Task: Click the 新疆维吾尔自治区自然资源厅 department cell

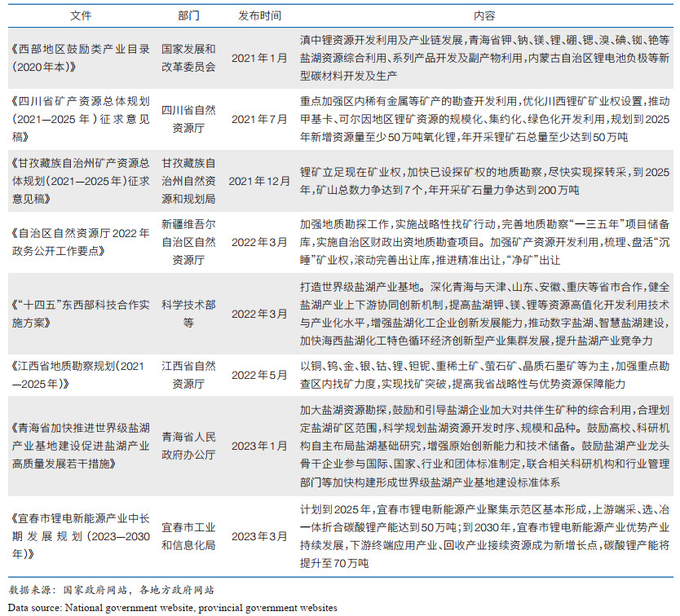Action: (x=188, y=242)
